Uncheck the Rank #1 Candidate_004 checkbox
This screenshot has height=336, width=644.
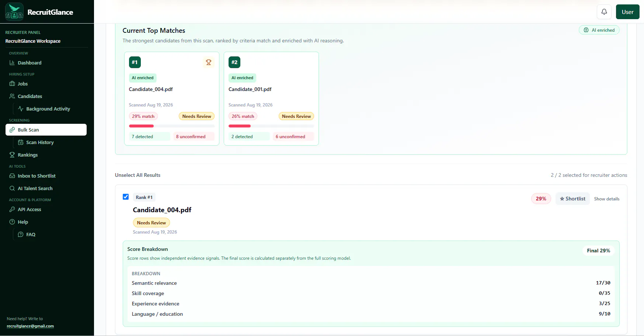pyautogui.click(x=126, y=197)
